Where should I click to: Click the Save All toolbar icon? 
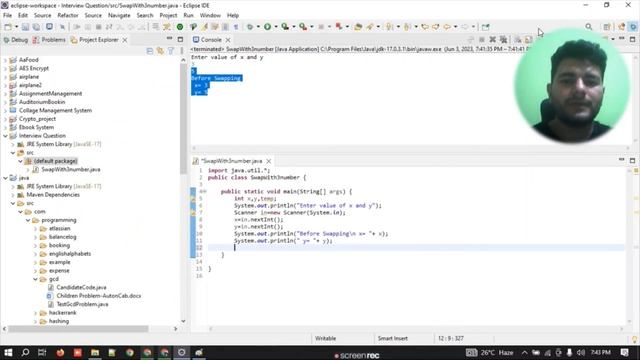click(x=36, y=27)
